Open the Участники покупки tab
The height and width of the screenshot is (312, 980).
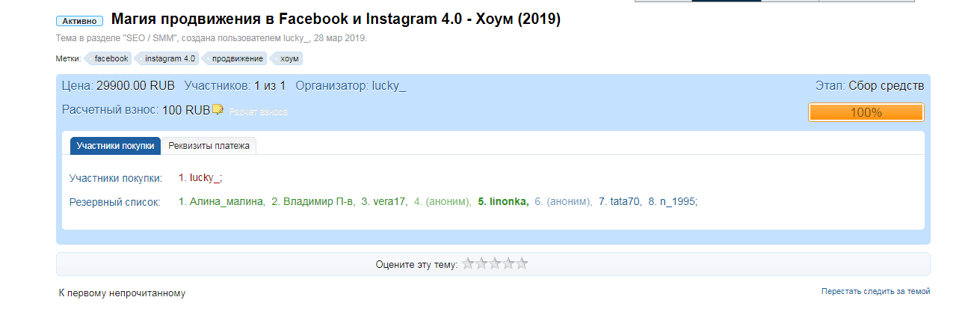[x=115, y=146]
